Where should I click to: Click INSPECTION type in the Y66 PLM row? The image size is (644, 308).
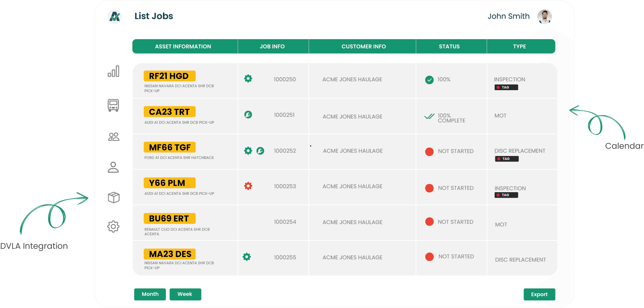(x=510, y=188)
